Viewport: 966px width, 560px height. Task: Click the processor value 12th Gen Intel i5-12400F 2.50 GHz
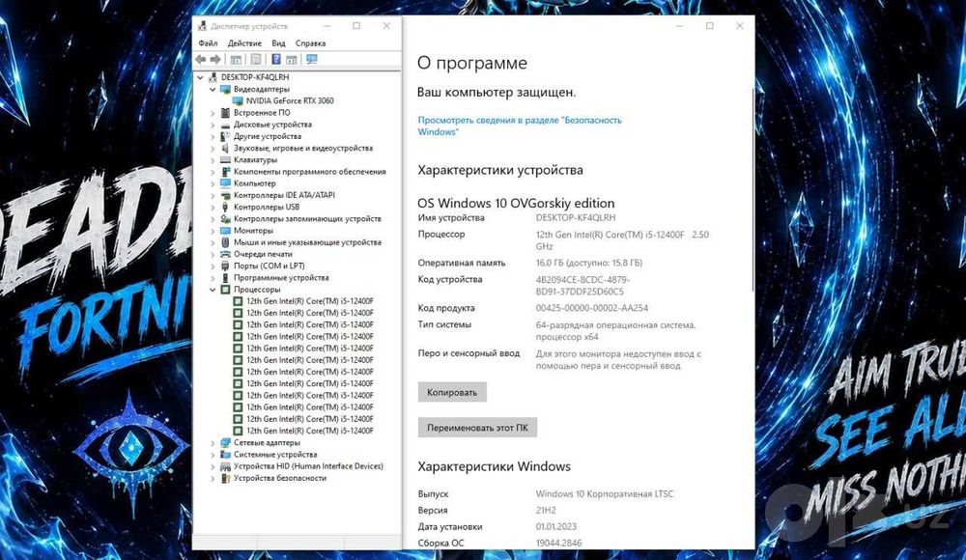tap(622, 240)
